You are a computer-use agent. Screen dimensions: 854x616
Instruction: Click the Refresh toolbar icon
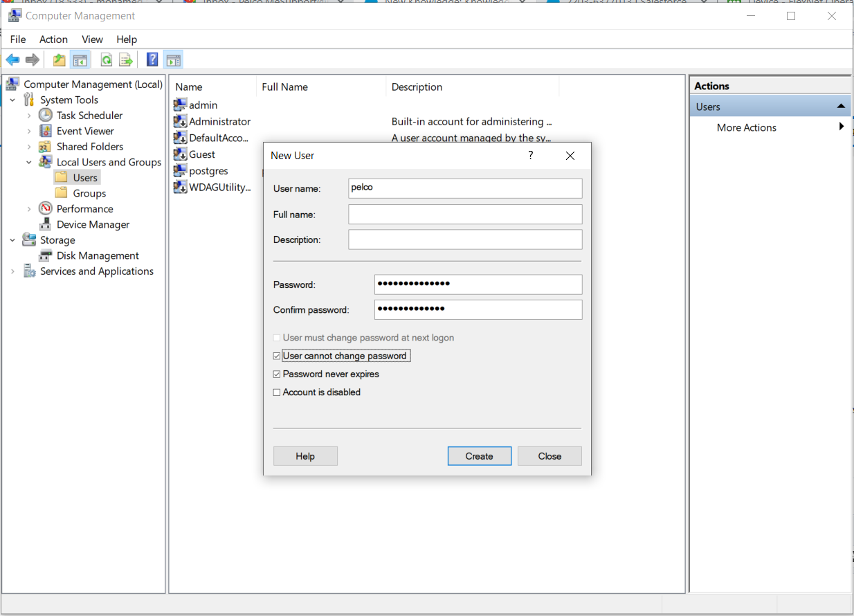pyautogui.click(x=106, y=60)
